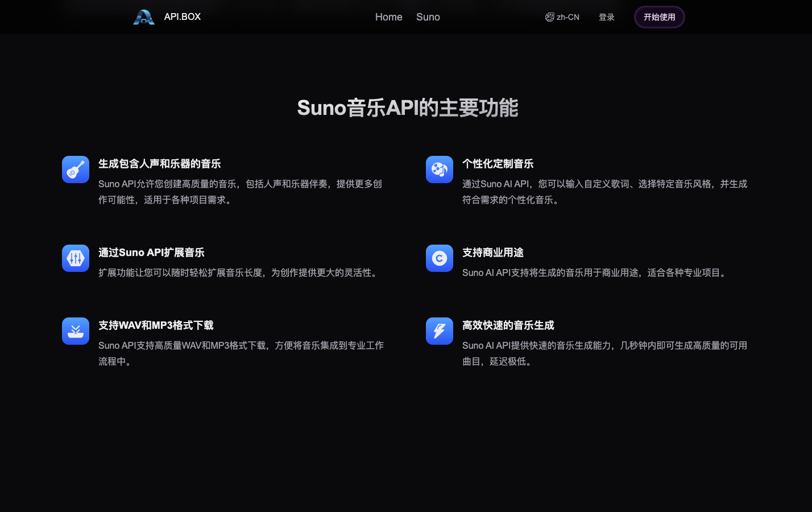Open the Home menu item
The image size is (812, 512).
click(389, 17)
